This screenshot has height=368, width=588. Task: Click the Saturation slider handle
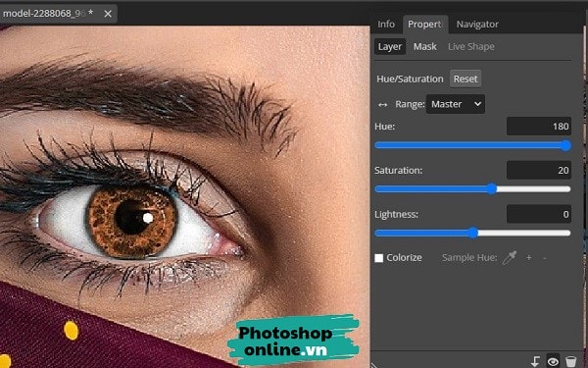coord(492,188)
